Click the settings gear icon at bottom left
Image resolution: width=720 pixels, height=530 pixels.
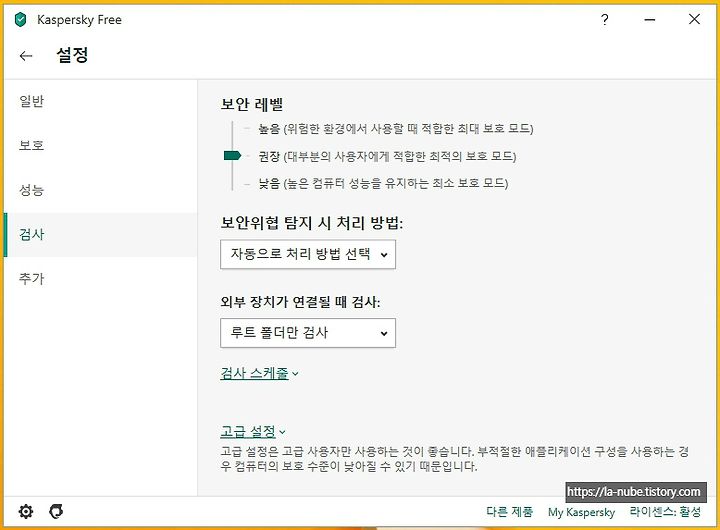pyautogui.click(x=26, y=511)
